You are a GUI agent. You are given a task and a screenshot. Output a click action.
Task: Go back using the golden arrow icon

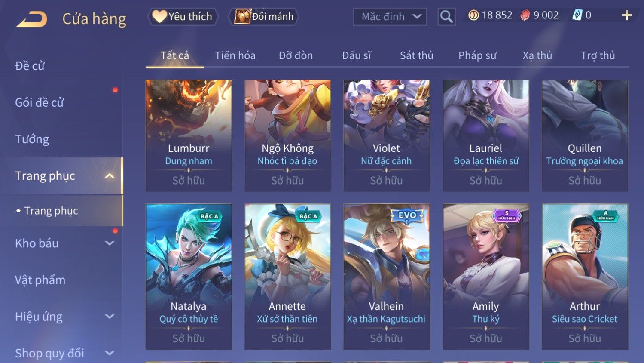(x=32, y=19)
